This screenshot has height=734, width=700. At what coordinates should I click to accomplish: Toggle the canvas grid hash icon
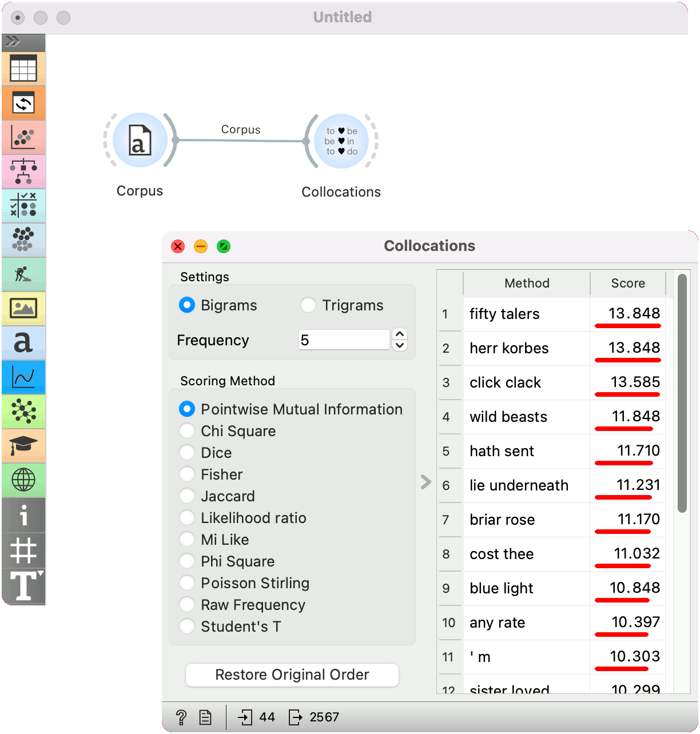23,551
